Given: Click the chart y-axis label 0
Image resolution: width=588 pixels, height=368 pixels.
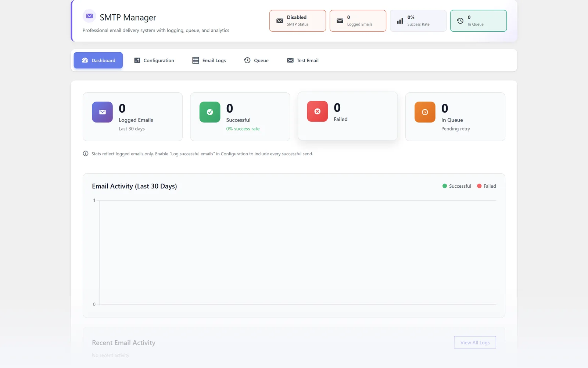Looking at the screenshot, I should 94,304.
